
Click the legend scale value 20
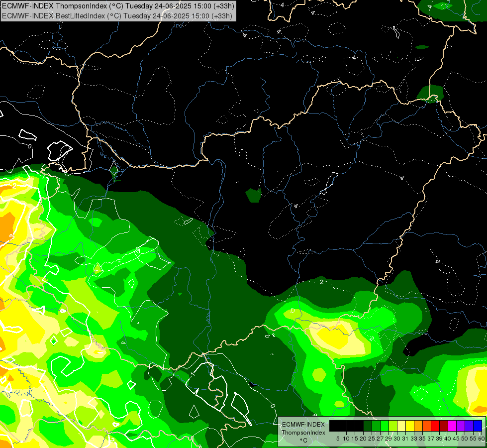(x=363, y=439)
